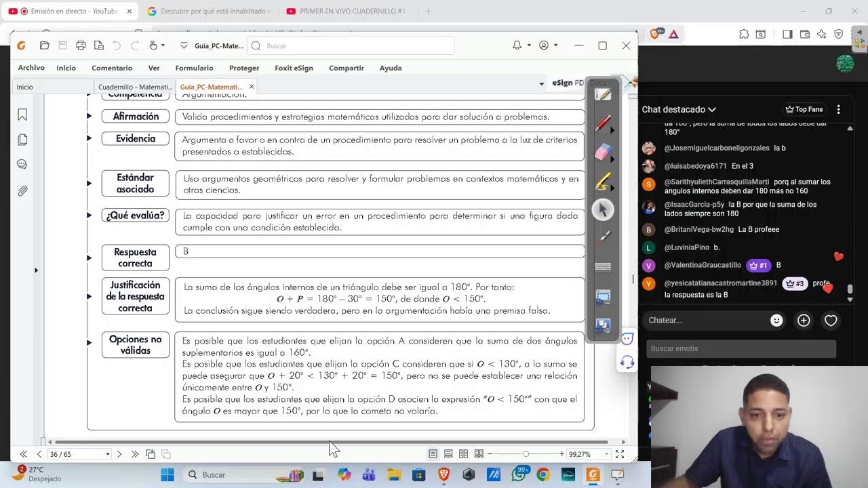The width and height of the screenshot is (868, 488).
Task: Open the Compartir ribbon tab
Action: click(x=347, y=68)
